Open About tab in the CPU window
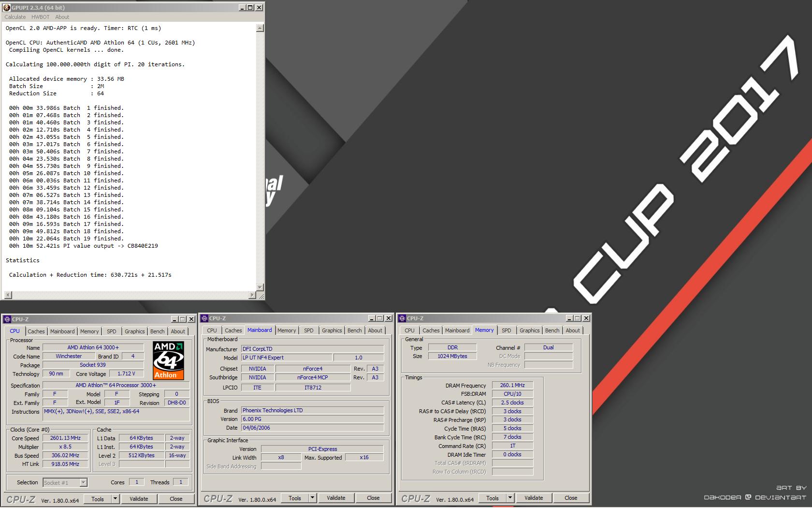This screenshot has width=812, height=508. point(178,331)
